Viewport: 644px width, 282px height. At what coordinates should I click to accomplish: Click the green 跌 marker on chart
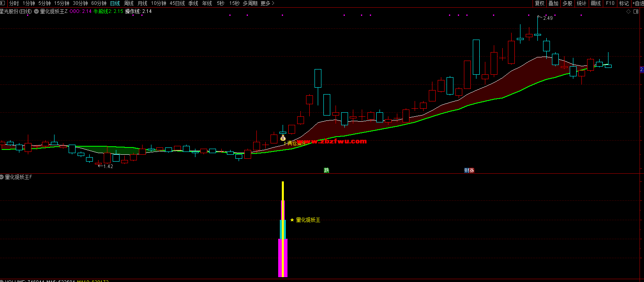coord(326,170)
